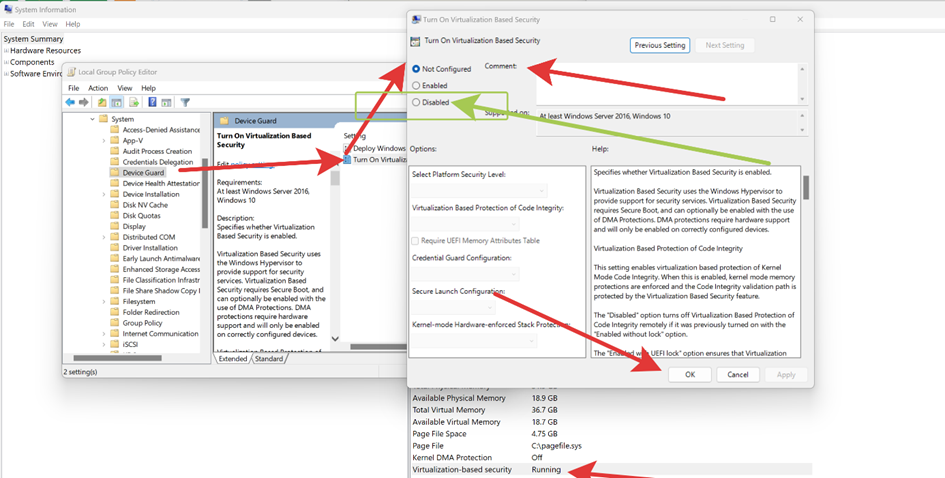Open the Action menu
Viewport: 945px width, 478px height.
click(x=98, y=88)
